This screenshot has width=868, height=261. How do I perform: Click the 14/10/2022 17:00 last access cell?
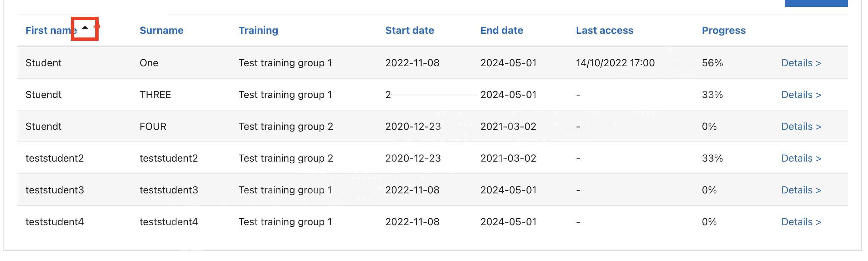615,63
